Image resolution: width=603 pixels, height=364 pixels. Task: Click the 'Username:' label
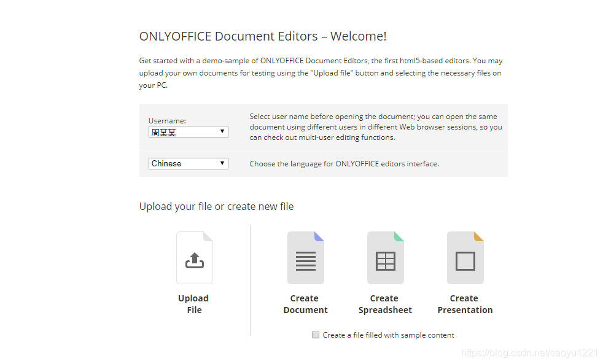167,121
